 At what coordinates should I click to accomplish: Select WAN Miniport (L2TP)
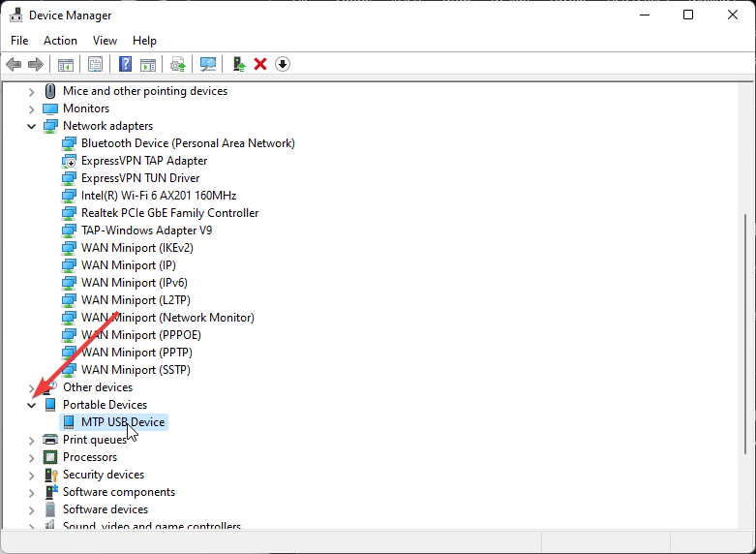coord(136,300)
